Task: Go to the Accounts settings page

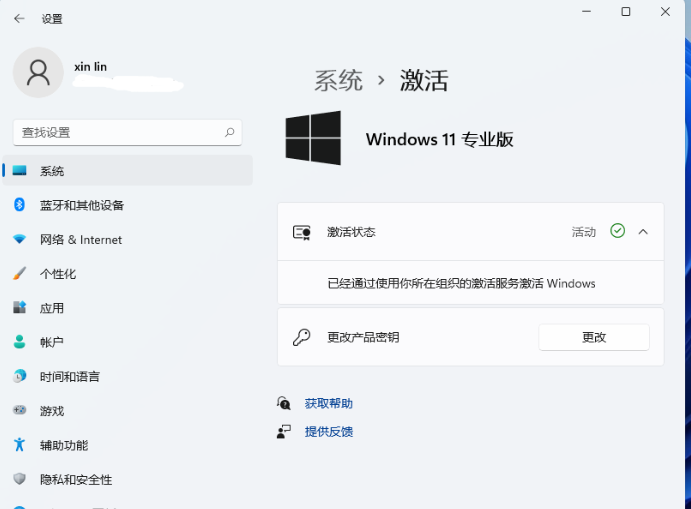Action: click(52, 342)
